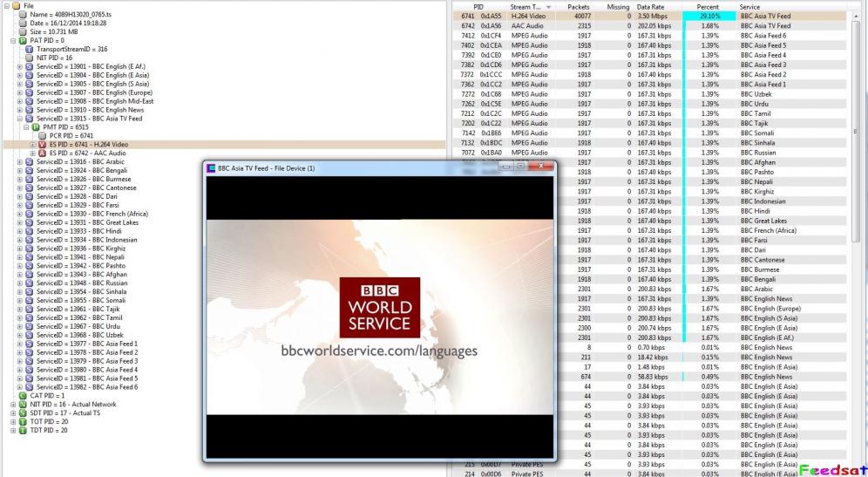868x477 pixels.
Task: Select ServiceID 13948 BBC Russian
Action: coord(82,283)
